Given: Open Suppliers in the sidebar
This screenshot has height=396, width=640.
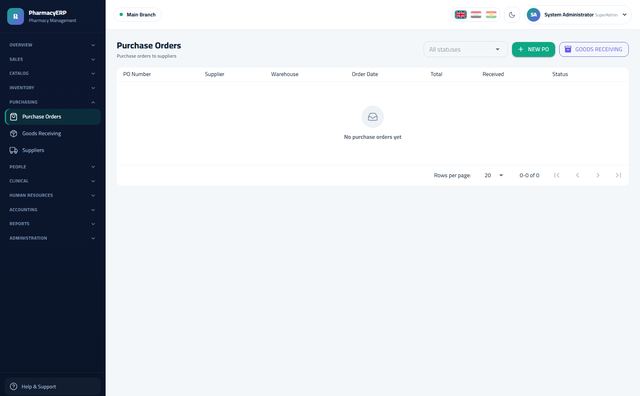Looking at the screenshot, I should 53,150.
